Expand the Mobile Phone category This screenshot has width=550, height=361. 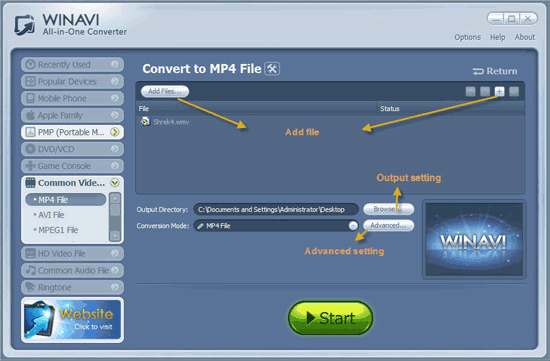point(72,98)
